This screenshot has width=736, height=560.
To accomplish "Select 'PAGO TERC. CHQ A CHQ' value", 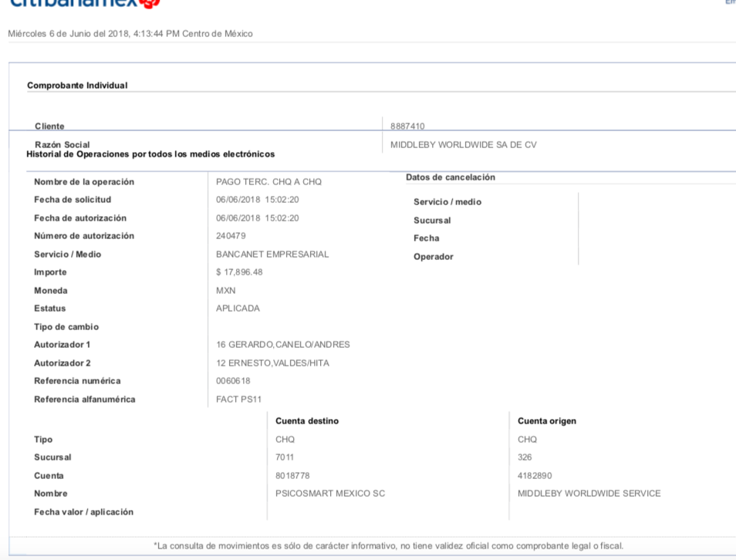I will pos(269,182).
